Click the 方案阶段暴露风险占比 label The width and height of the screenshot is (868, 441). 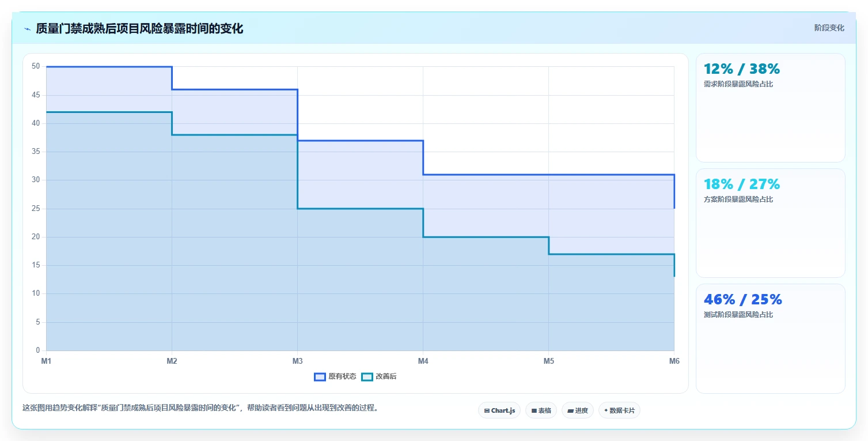click(x=738, y=199)
